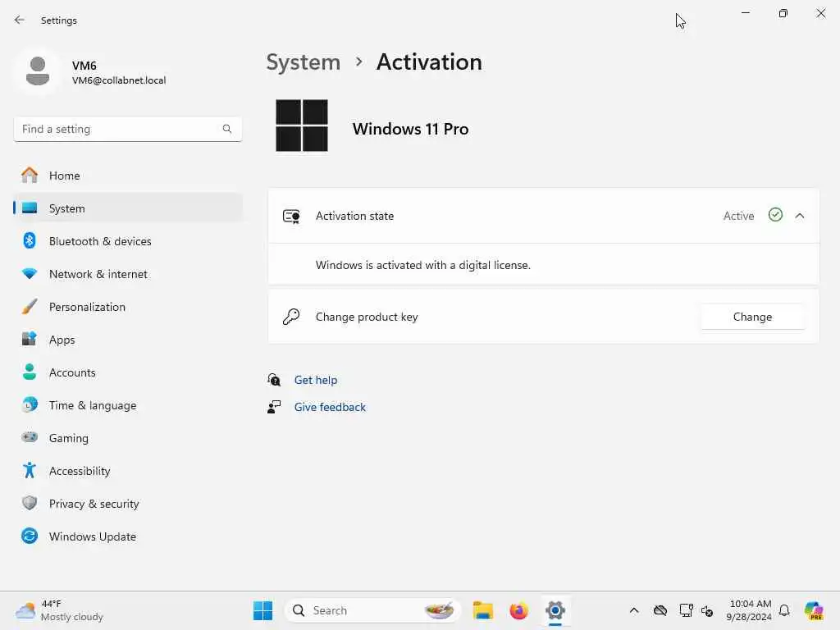Click the Windows 11 Pro logo
This screenshot has height=630, width=840.
pos(302,126)
